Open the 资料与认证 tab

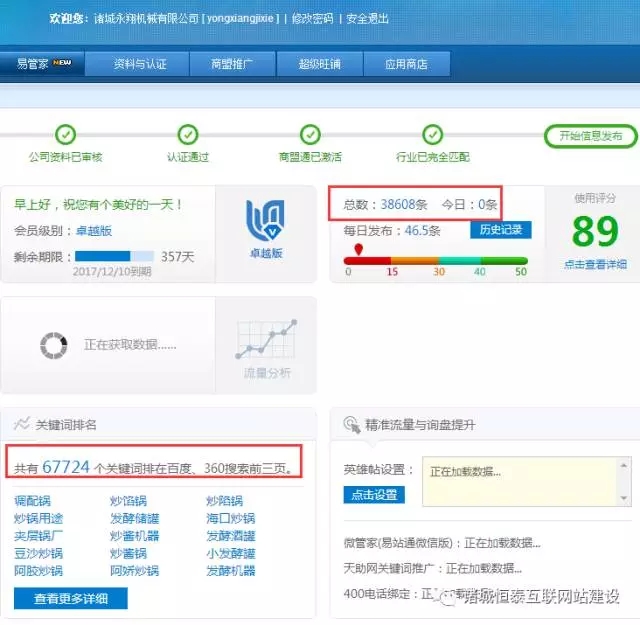[x=140, y=64]
